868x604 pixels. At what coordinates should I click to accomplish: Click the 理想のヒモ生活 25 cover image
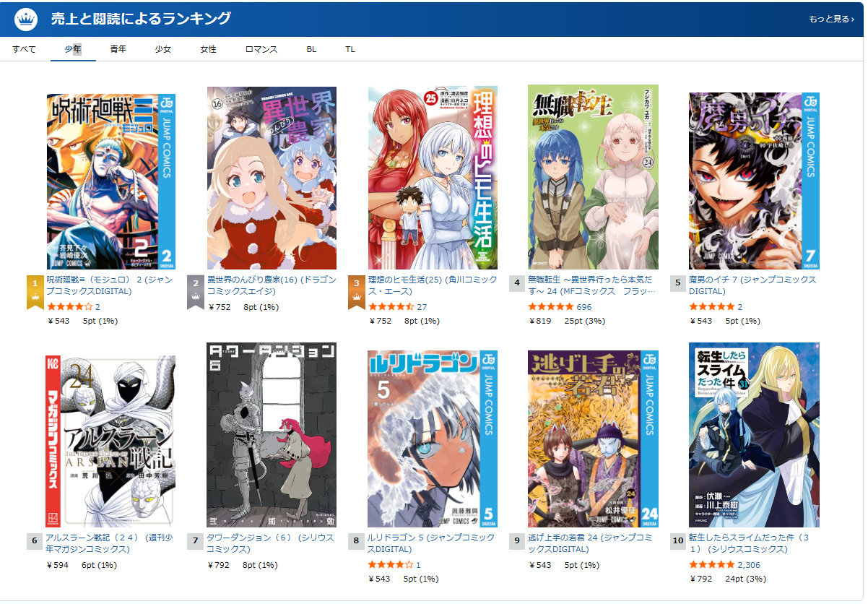433,178
